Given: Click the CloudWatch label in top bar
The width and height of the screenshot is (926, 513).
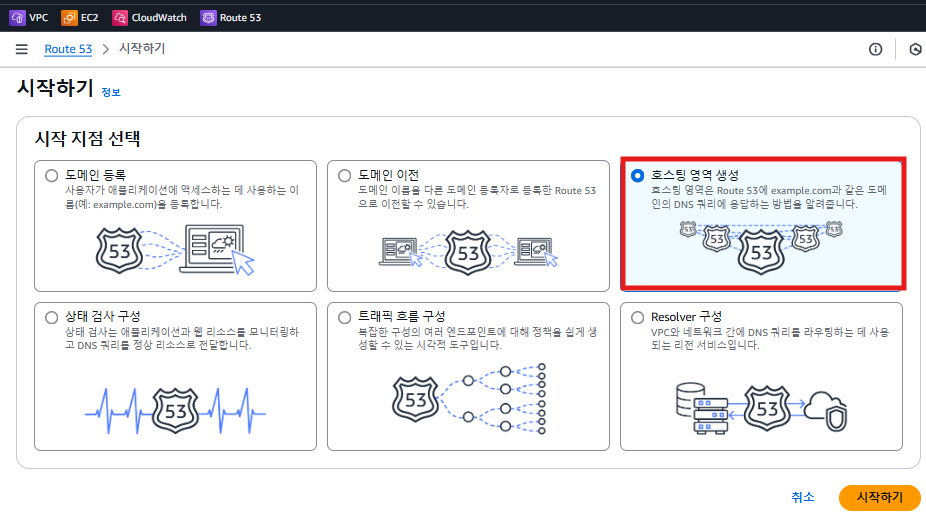Looking at the screenshot, I should tap(159, 18).
